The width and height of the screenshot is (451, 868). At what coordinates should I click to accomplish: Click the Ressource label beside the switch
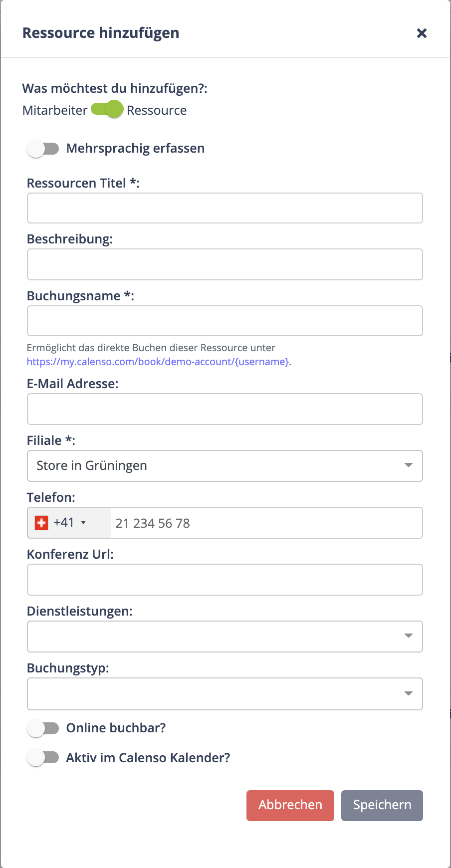tap(157, 110)
